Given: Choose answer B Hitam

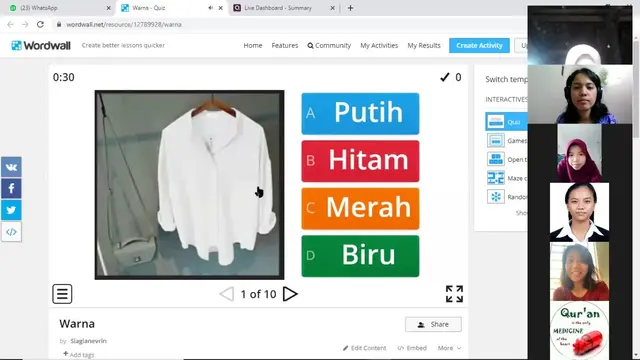Looking at the screenshot, I should (360, 161).
